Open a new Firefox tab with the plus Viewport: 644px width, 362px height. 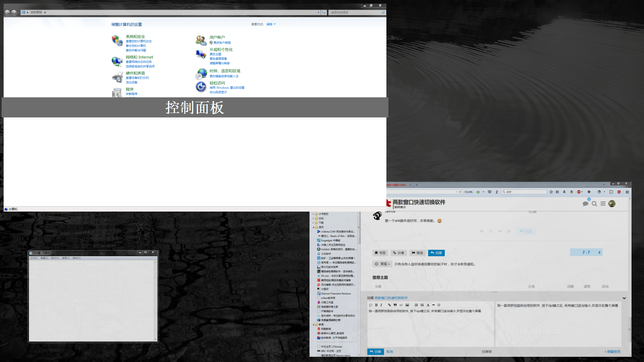417,185
